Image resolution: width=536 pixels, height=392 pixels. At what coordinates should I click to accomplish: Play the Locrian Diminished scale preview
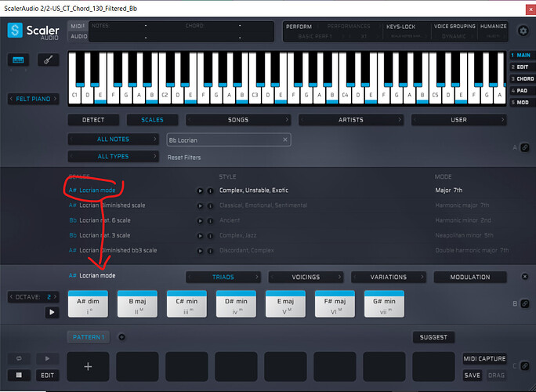coord(200,205)
